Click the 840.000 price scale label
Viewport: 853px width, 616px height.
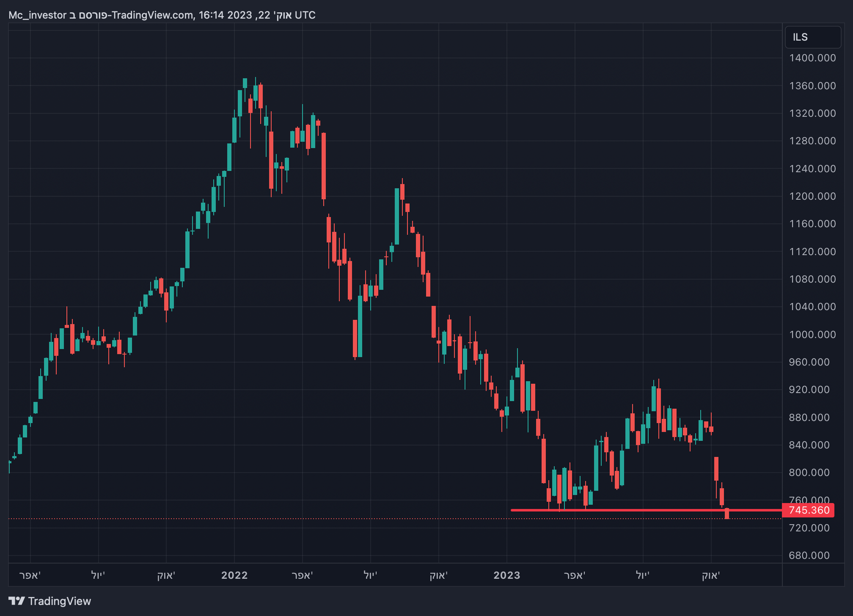(x=809, y=445)
